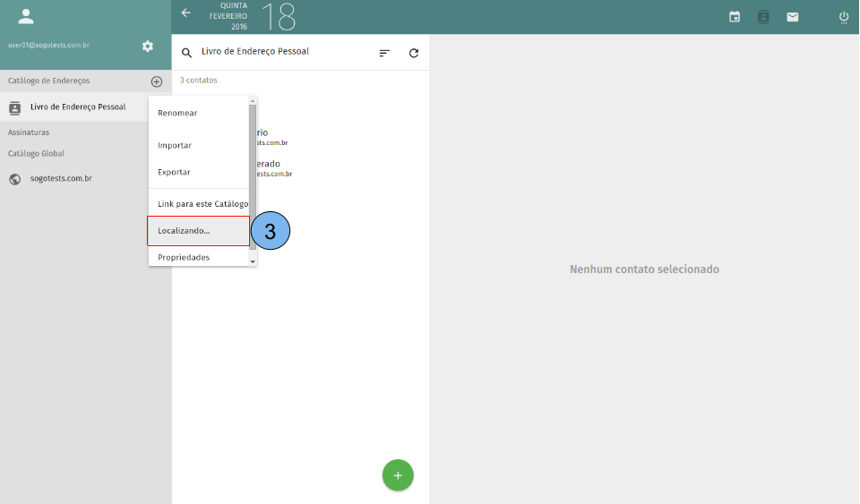
Task: Open sogotests.com.br global catalog
Action: tap(61, 179)
